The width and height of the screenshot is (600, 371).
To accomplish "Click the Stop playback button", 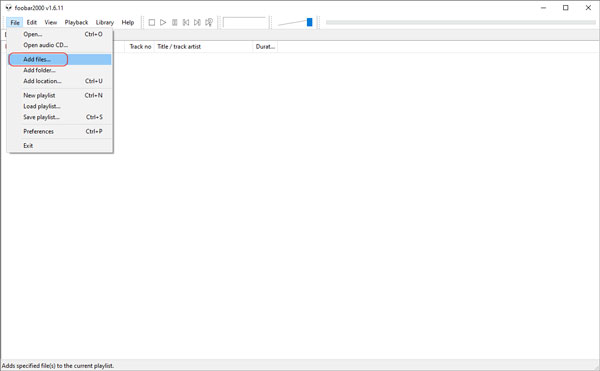I will pyautogui.click(x=152, y=23).
